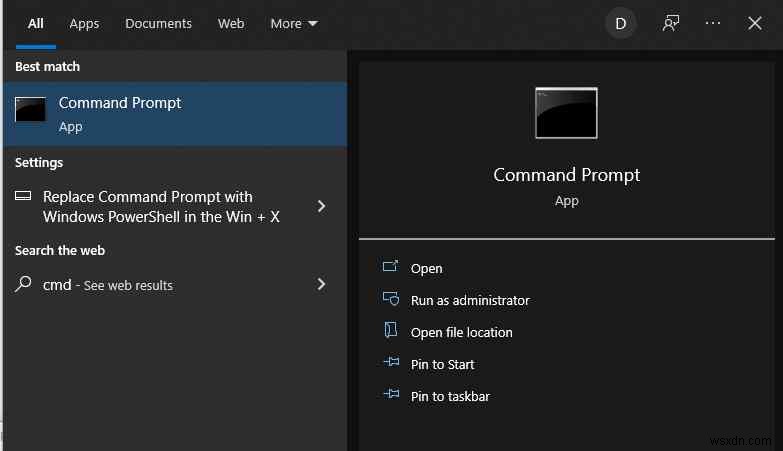Choose Pin to taskbar
The height and width of the screenshot is (451, 783).
[x=450, y=396]
